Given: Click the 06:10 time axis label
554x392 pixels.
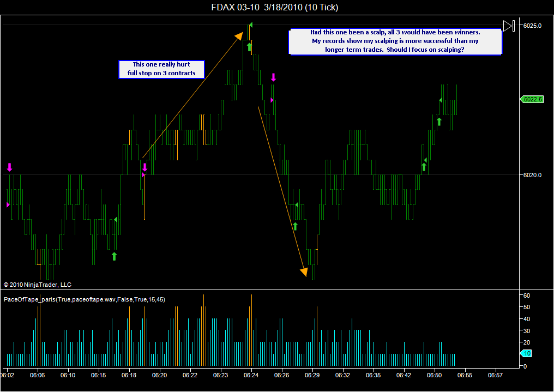Looking at the screenshot, I should [x=68, y=375].
